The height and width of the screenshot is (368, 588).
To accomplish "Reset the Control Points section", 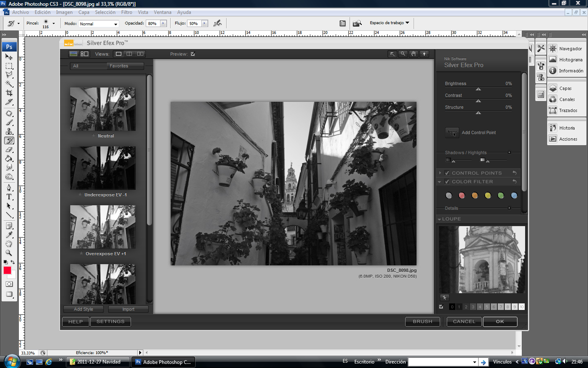I will (514, 173).
